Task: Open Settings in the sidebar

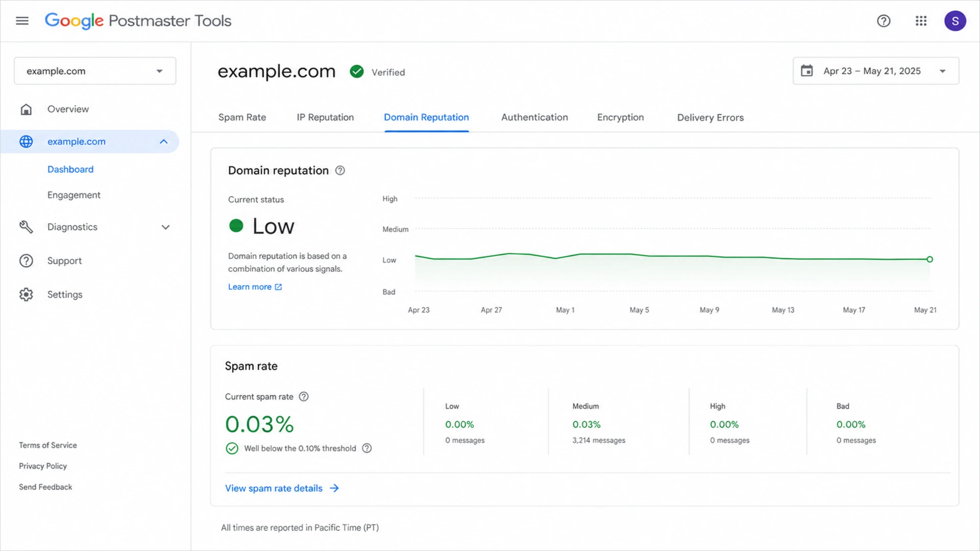Action: pos(64,294)
